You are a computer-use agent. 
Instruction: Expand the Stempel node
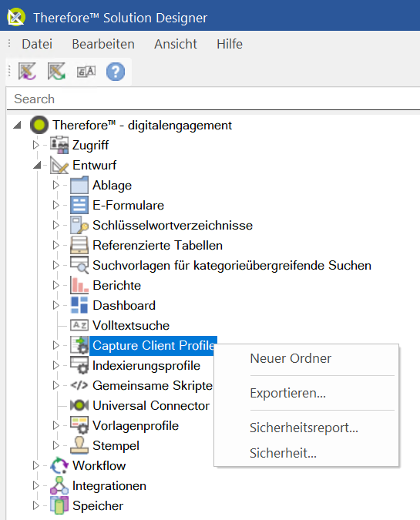(x=55, y=445)
